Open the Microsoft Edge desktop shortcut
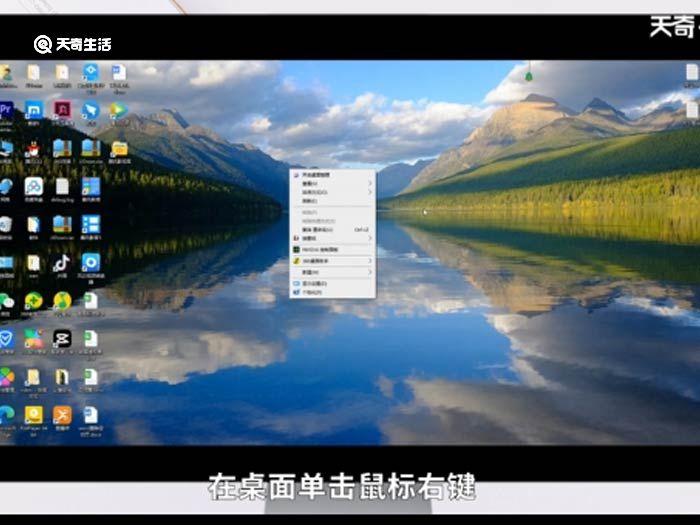 [6, 413]
